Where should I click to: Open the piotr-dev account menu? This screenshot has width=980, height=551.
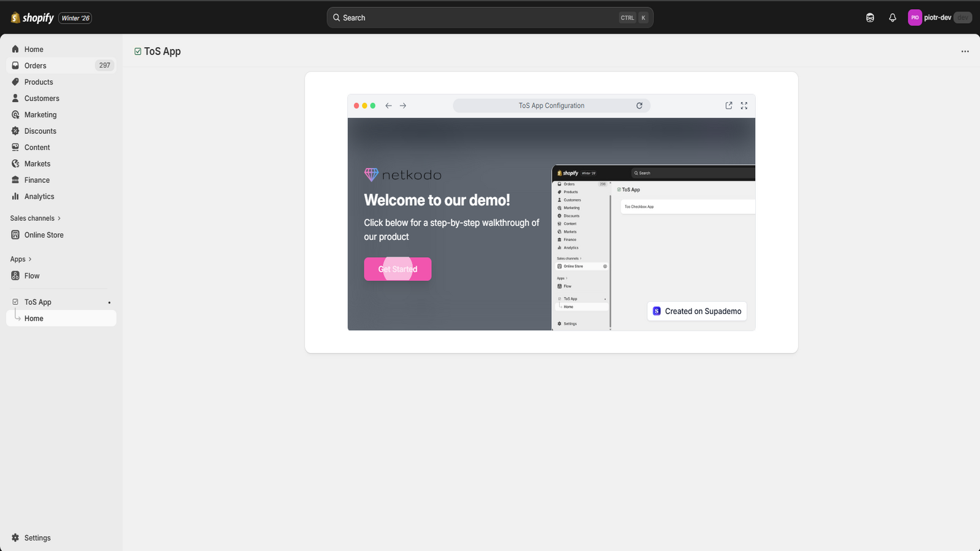[940, 18]
